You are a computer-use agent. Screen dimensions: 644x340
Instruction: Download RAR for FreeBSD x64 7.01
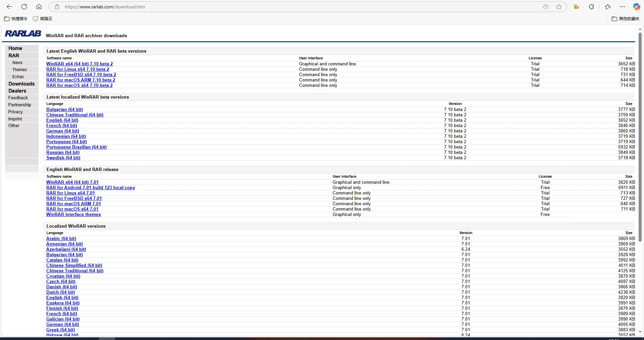click(74, 199)
